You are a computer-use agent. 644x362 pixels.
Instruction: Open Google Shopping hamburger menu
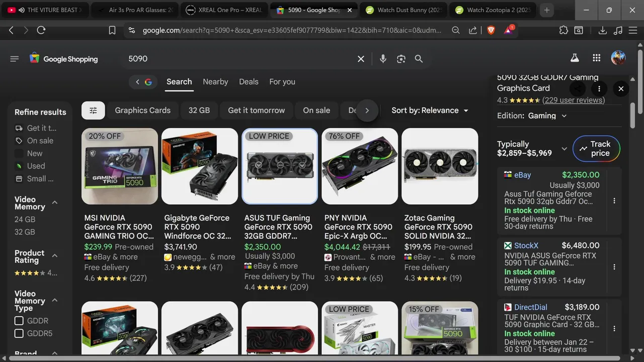(x=14, y=59)
